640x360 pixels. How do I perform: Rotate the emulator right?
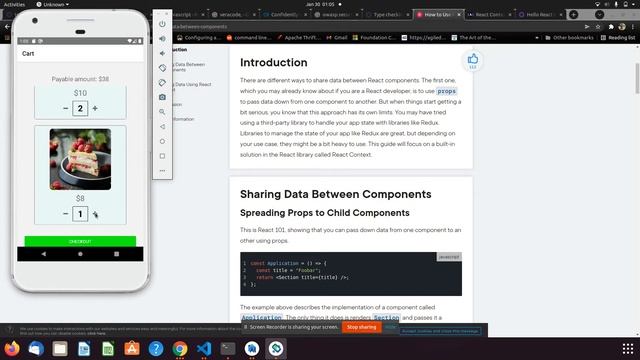(x=162, y=82)
